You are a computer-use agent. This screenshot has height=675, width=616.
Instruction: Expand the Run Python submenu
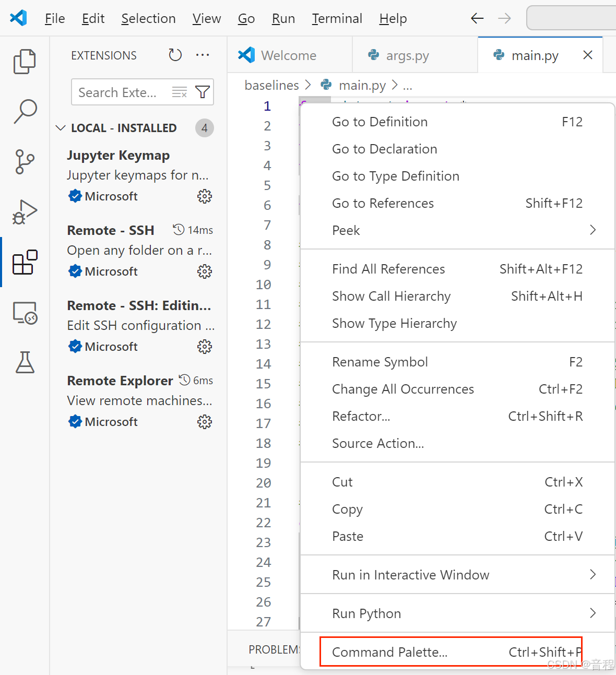click(x=592, y=613)
